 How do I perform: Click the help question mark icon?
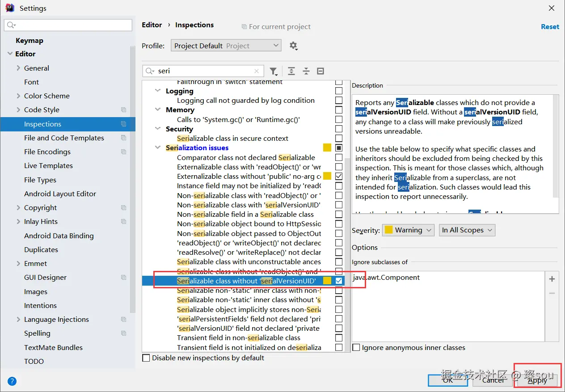click(12, 381)
